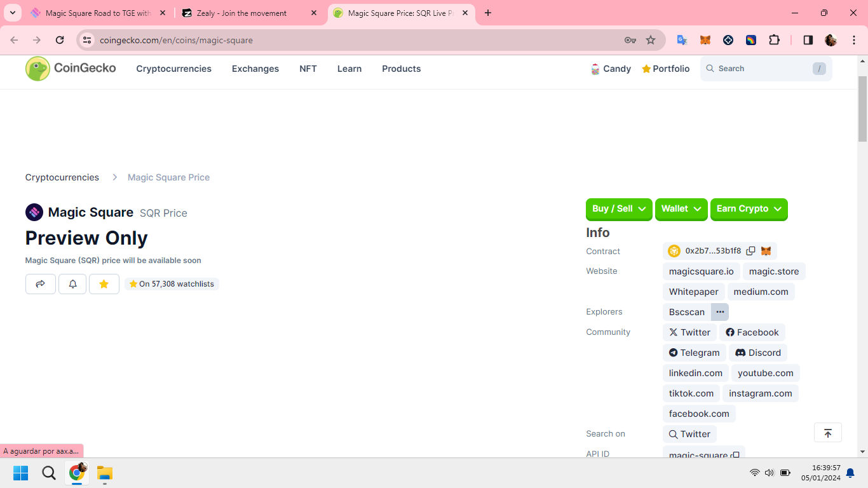Bookmark this page with the star icon

pyautogui.click(x=651, y=40)
